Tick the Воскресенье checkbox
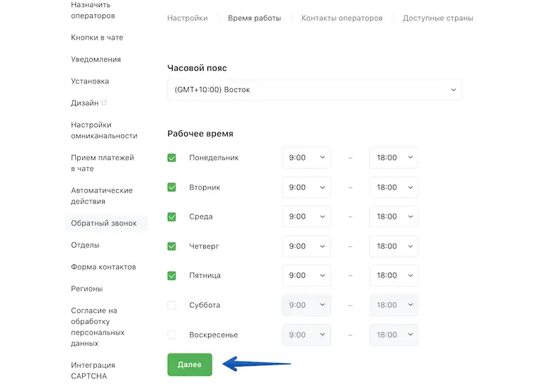Viewport: 552px width, 392px height. pyautogui.click(x=172, y=335)
